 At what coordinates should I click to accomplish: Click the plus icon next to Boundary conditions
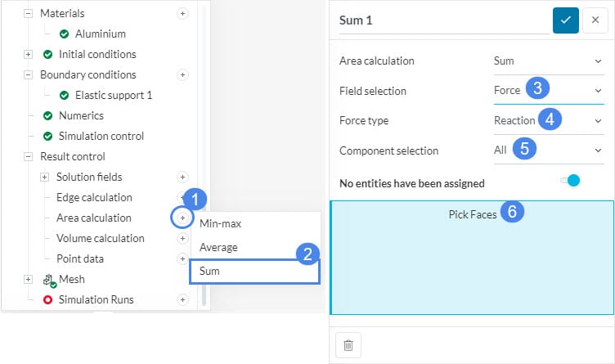[x=182, y=74]
